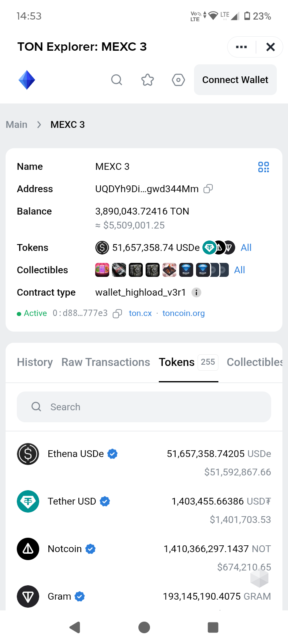Focus the token Search field
The image size is (288, 644).
pyautogui.click(x=144, y=407)
